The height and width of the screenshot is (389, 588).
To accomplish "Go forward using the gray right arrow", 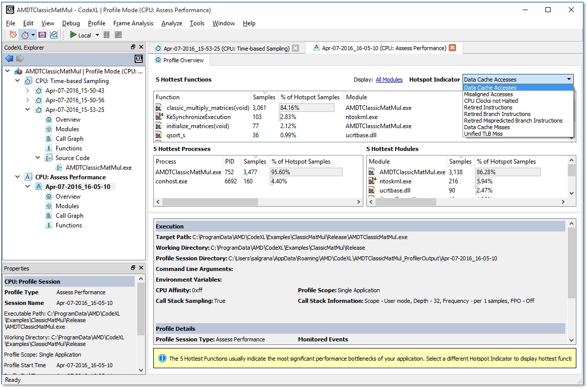I will (x=20, y=59).
